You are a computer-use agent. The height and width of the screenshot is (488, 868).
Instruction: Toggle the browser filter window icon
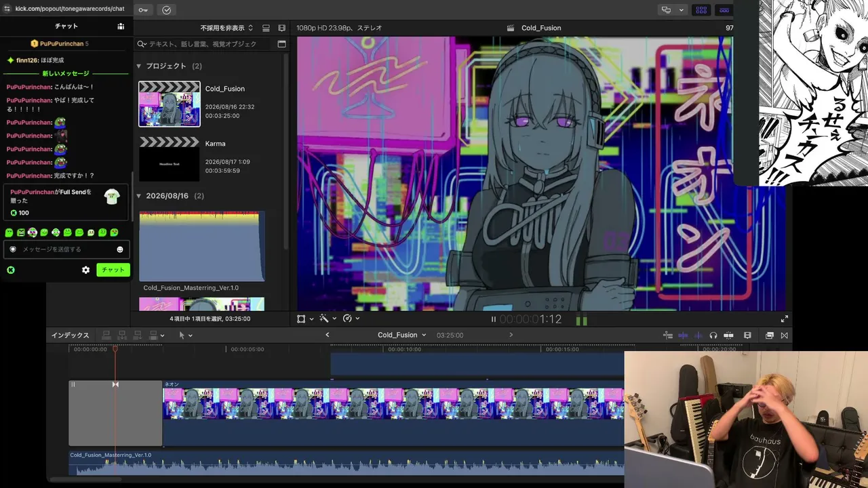(281, 44)
